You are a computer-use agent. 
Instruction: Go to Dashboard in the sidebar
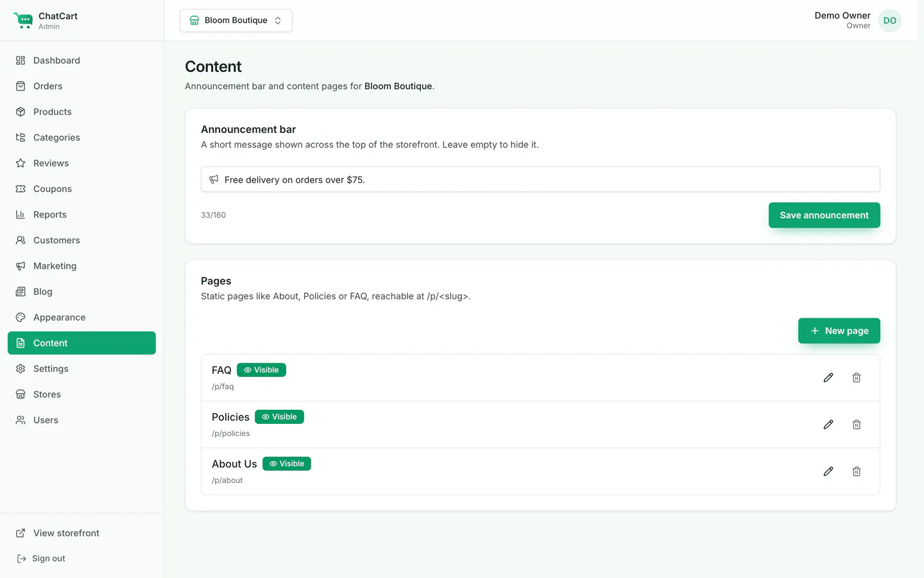(x=81, y=60)
